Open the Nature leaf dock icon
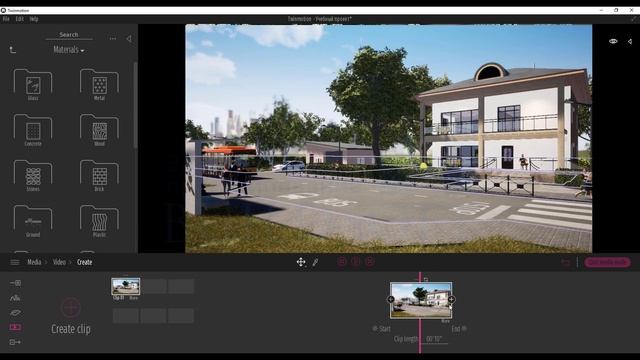Screen dimensions: 640x360 [x=15, y=313]
